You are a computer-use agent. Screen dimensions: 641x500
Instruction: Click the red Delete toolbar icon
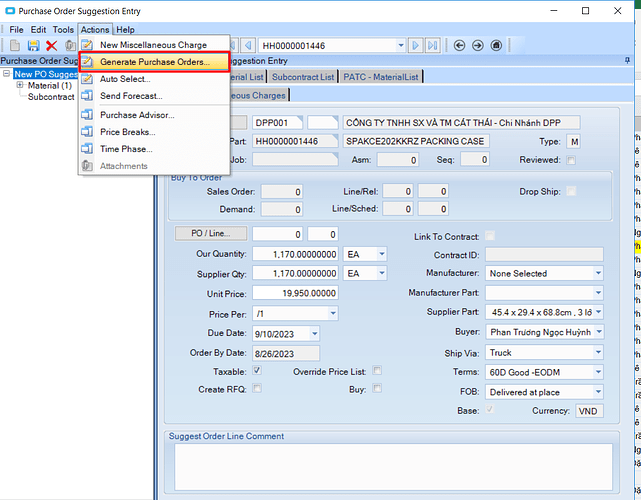[52, 45]
